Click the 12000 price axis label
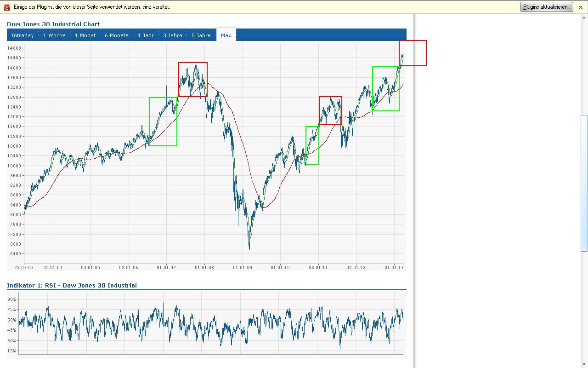 (x=14, y=117)
